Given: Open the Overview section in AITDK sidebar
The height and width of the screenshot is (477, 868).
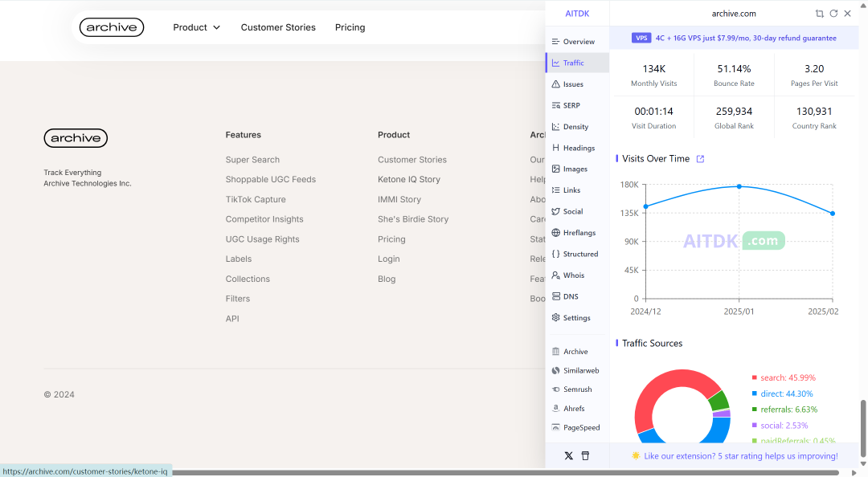Looking at the screenshot, I should (573, 42).
